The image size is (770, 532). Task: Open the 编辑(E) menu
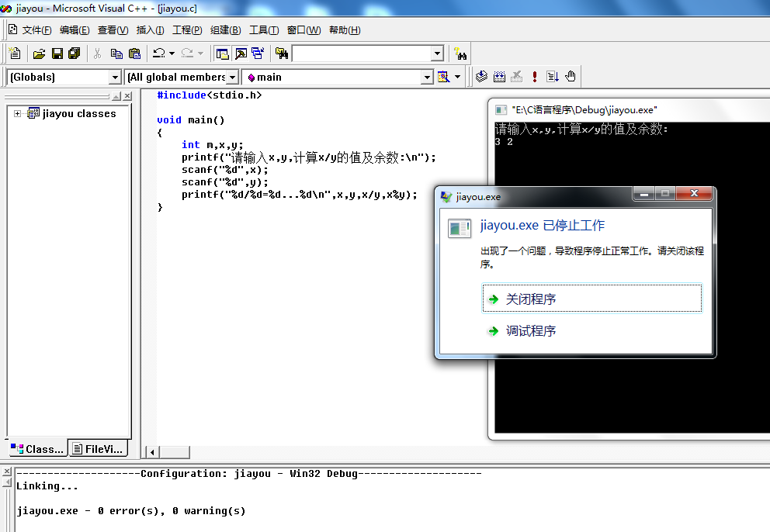[75, 30]
